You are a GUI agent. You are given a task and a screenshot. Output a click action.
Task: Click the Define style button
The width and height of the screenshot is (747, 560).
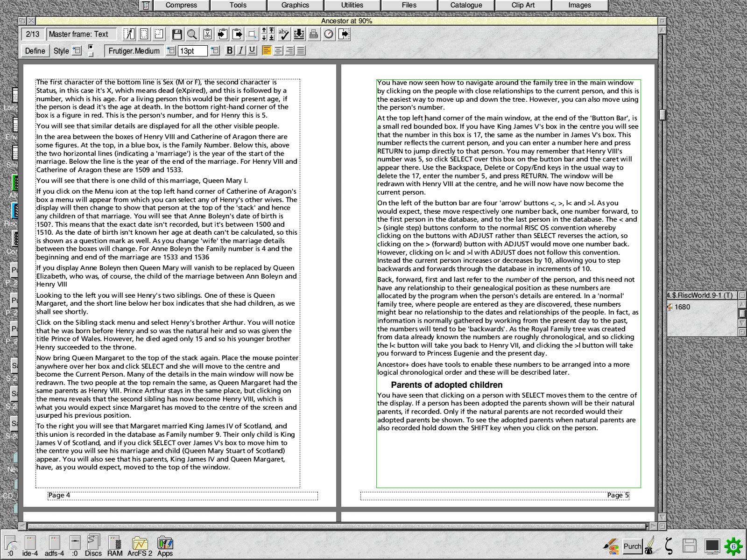[x=35, y=51]
